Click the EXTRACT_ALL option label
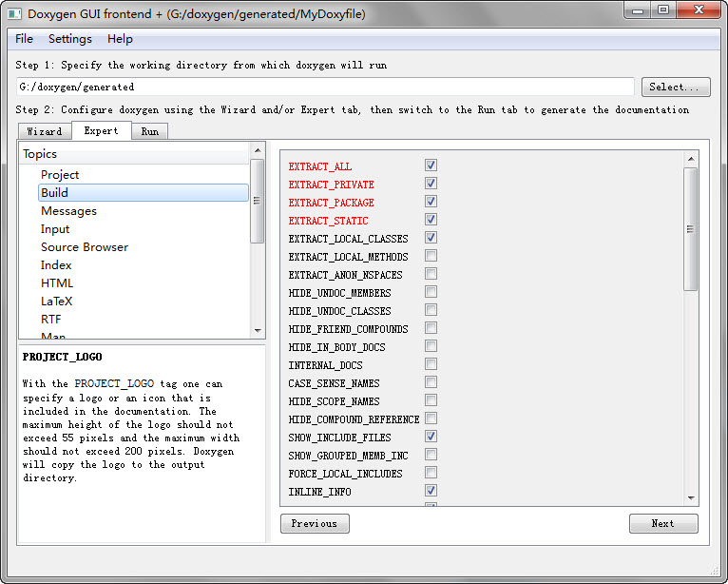The width and height of the screenshot is (728, 584). tap(320, 166)
